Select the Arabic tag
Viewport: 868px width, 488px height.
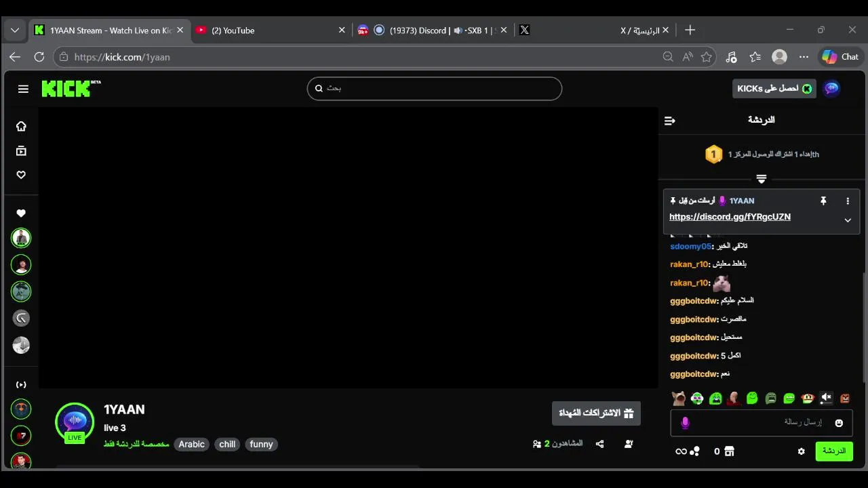(x=191, y=445)
